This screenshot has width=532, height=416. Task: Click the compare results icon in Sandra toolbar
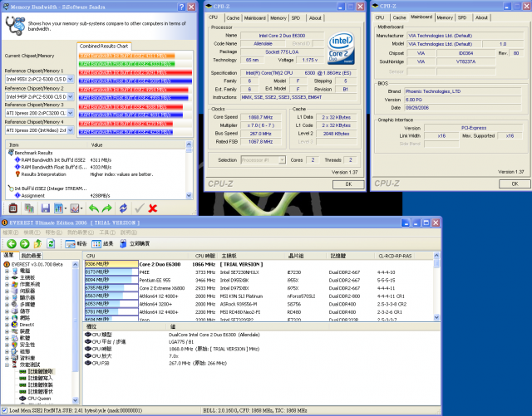29,208
